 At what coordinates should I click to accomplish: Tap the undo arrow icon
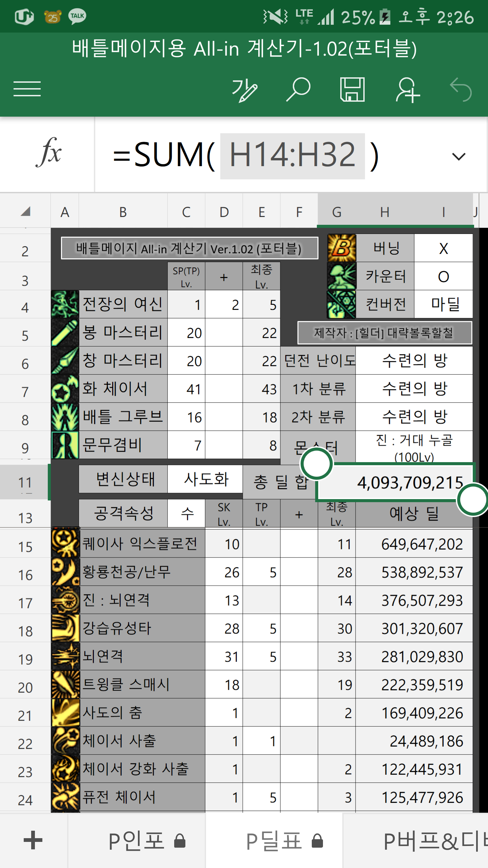[x=461, y=90]
